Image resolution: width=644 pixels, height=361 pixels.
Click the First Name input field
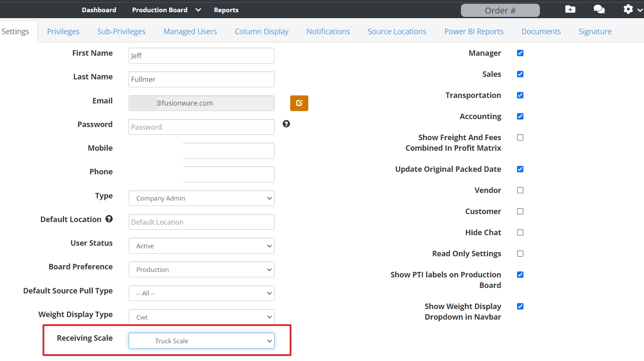click(201, 56)
